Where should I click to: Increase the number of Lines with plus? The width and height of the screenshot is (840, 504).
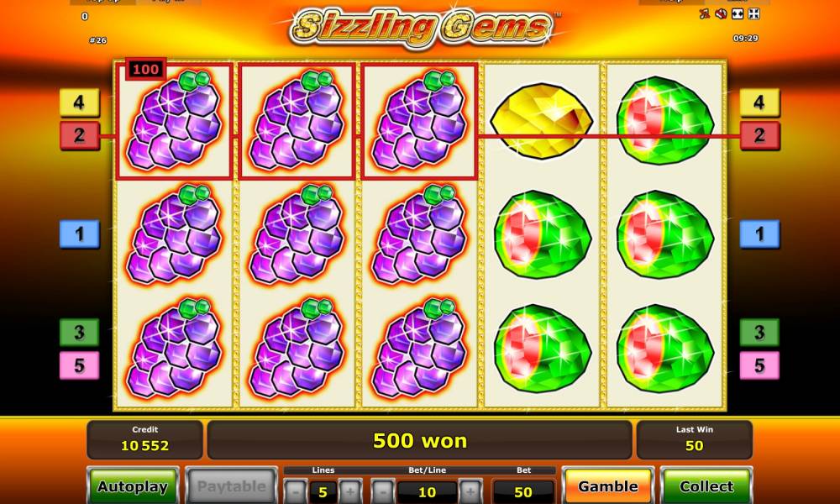tap(349, 491)
